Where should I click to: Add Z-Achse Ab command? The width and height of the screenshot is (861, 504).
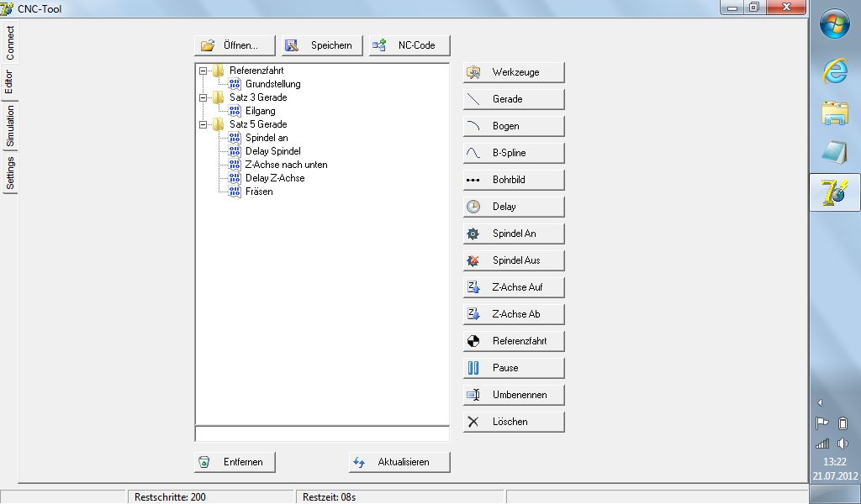coord(513,314)
